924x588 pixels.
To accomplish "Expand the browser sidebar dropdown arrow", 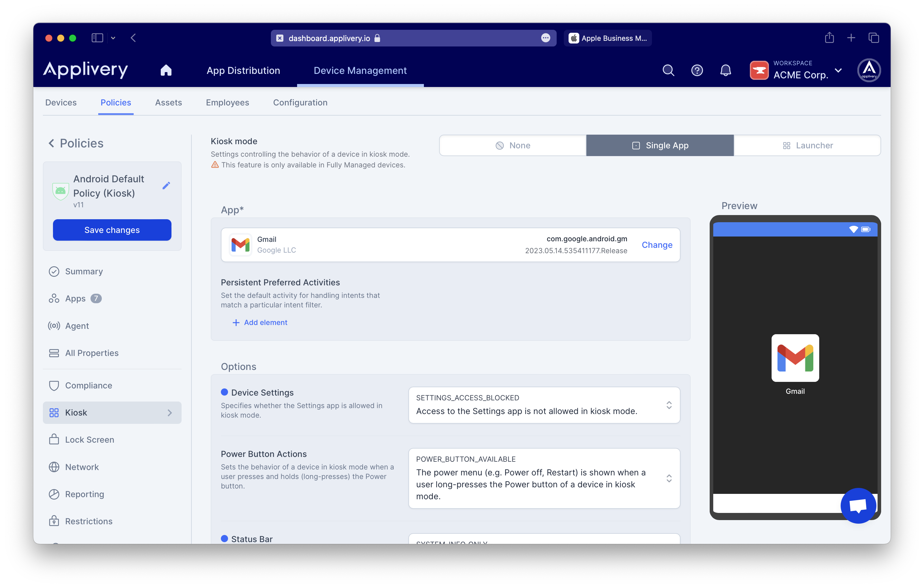I will (x=113, y=38).
